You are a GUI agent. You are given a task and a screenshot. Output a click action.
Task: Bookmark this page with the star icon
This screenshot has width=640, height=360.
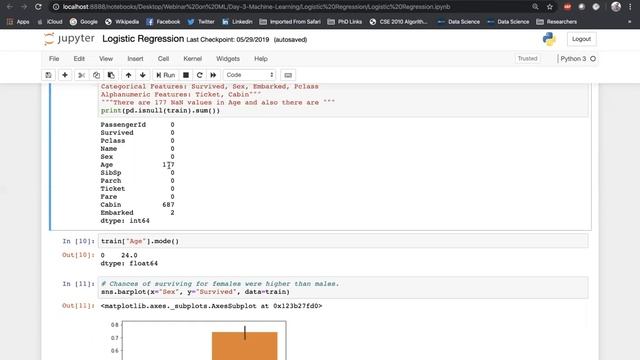(550, 7)
